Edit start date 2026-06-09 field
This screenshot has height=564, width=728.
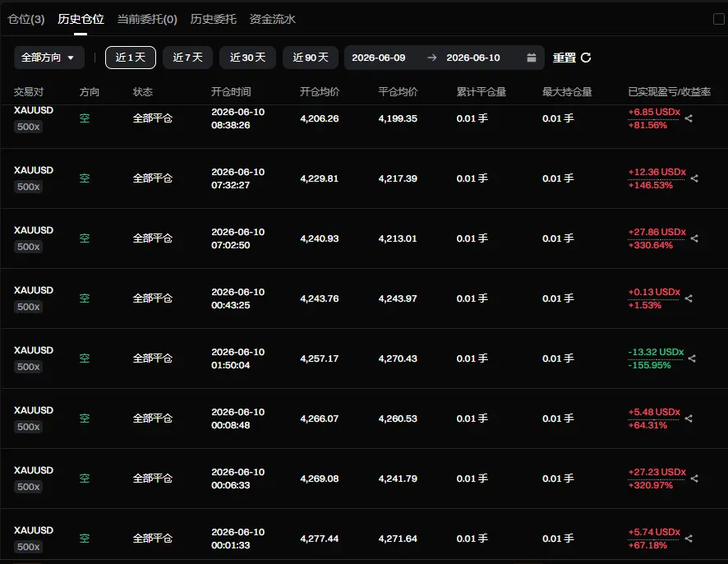[x=379, y=58]
